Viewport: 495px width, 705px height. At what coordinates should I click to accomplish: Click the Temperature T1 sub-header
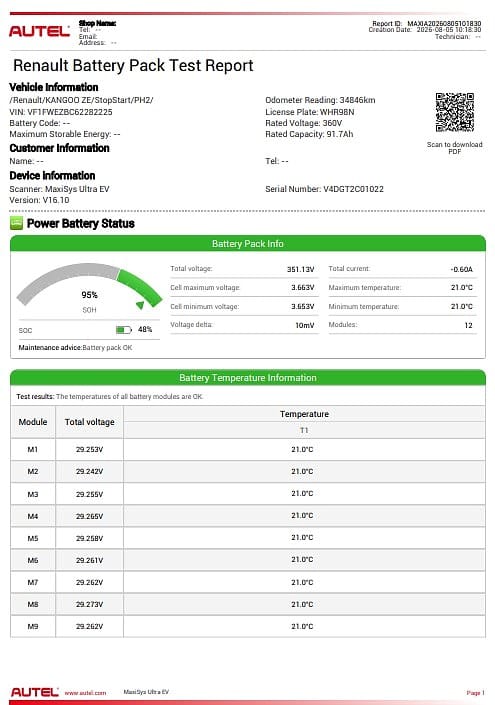point(304,430)
